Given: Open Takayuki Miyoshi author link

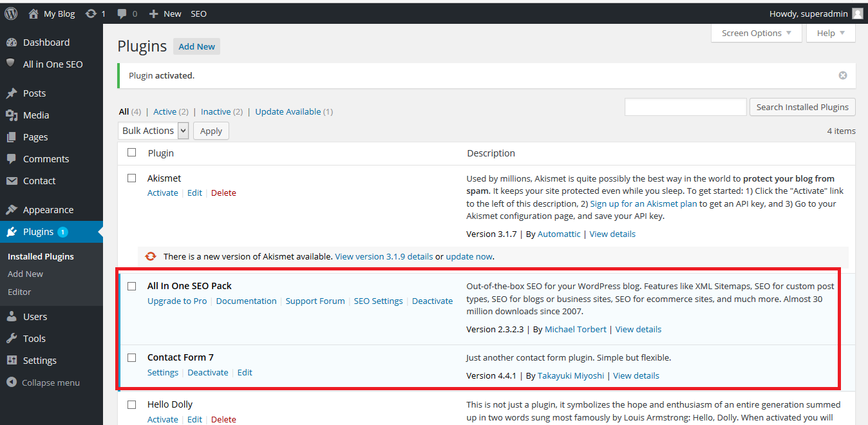Looking at the screenshot, I should tap(571, 375).
